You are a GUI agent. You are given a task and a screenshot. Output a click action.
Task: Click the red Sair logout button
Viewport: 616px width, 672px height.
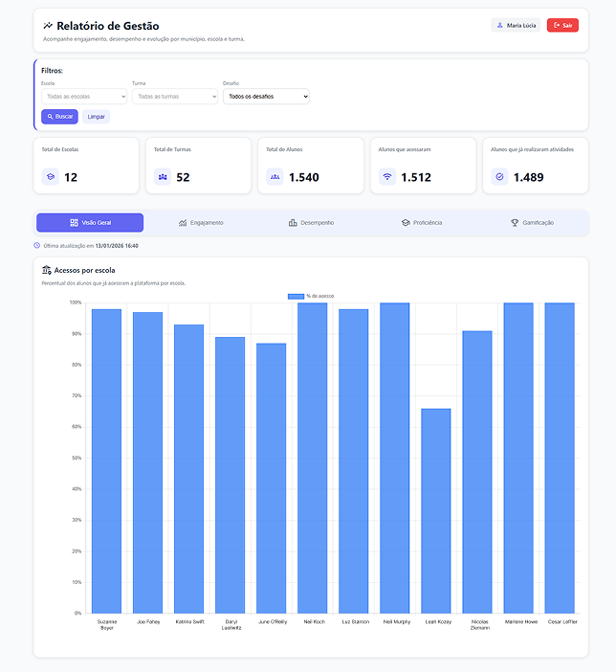562,26
